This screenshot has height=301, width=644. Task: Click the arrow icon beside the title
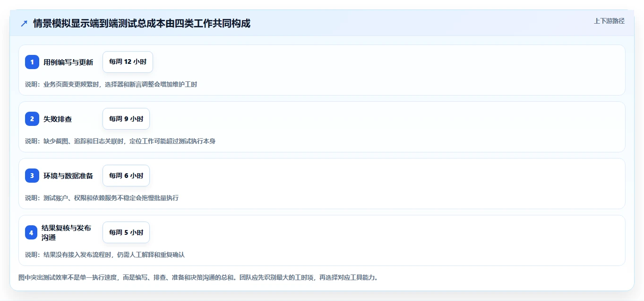pos(24,24)
